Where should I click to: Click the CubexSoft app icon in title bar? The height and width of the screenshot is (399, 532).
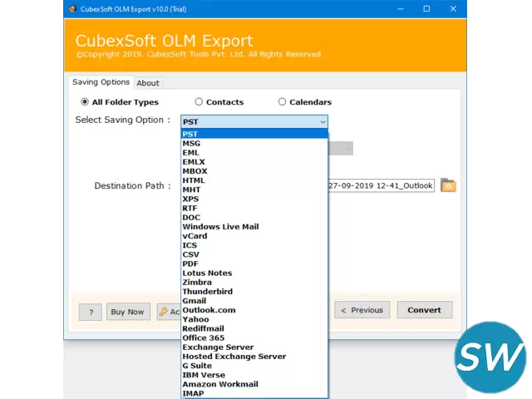pos(72,9)
